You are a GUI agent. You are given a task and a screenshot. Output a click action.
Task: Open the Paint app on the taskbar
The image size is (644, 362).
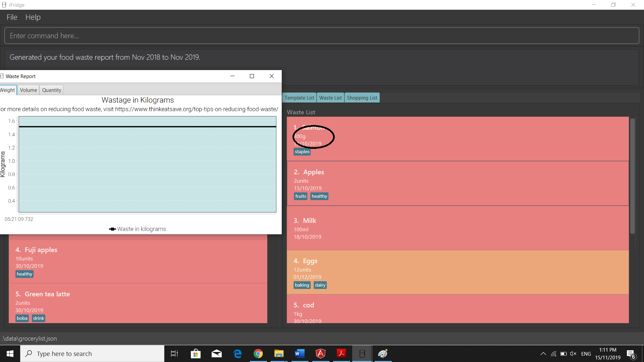click(x=383, y=354)
